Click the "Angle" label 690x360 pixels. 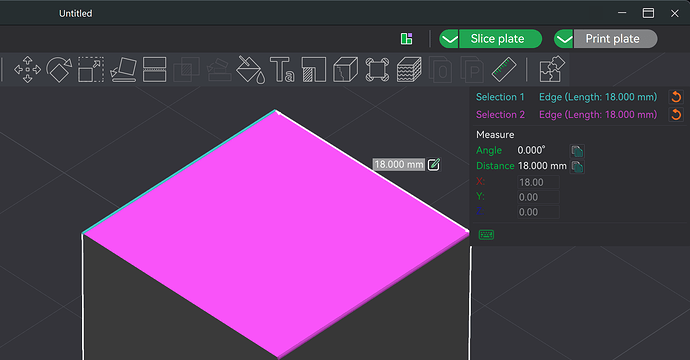pos(489,151)
